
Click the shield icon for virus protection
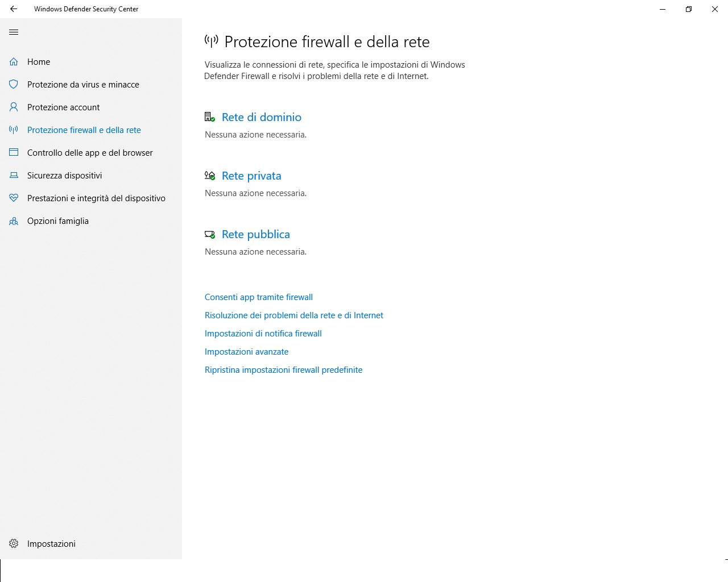pyautogui.click(x=14, y=84)
